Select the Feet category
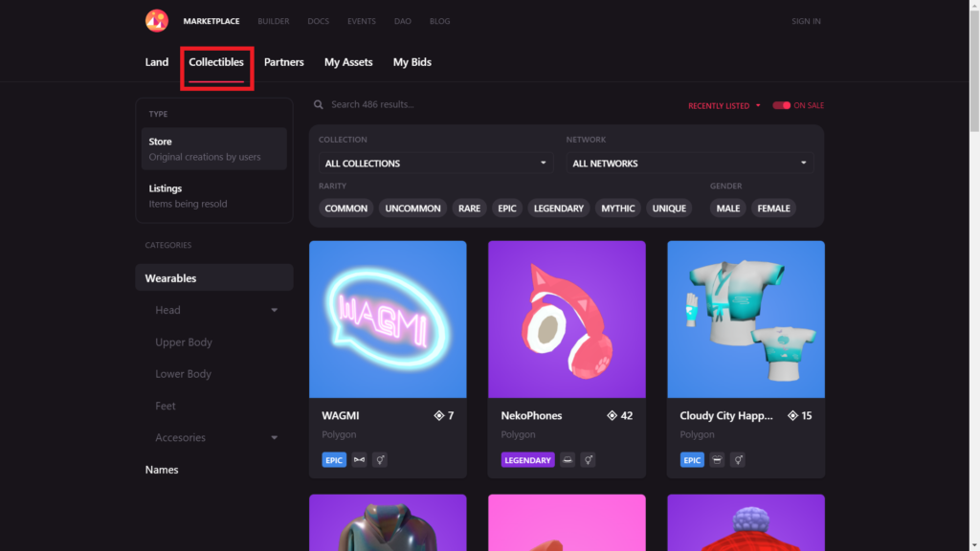This screenshot has width=980, height=551. pos(165,406)
